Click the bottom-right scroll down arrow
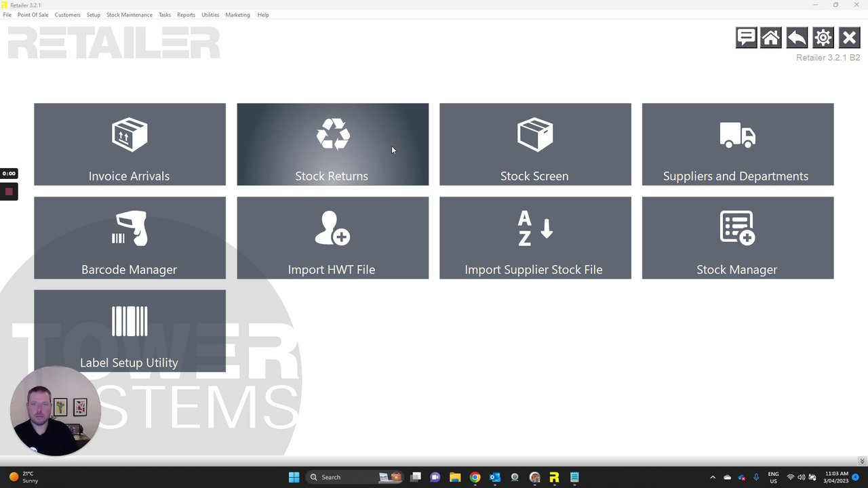868x488 pixels. pos(862,461)
